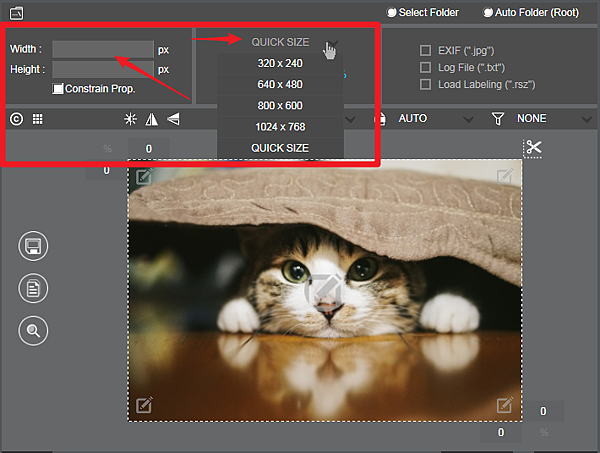
Task: Click the save floppy disk round button
Action: [x=33, y=246]
